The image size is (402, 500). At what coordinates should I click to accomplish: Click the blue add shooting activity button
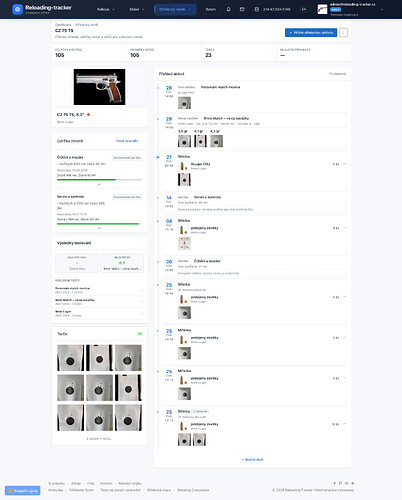(311, 32)
